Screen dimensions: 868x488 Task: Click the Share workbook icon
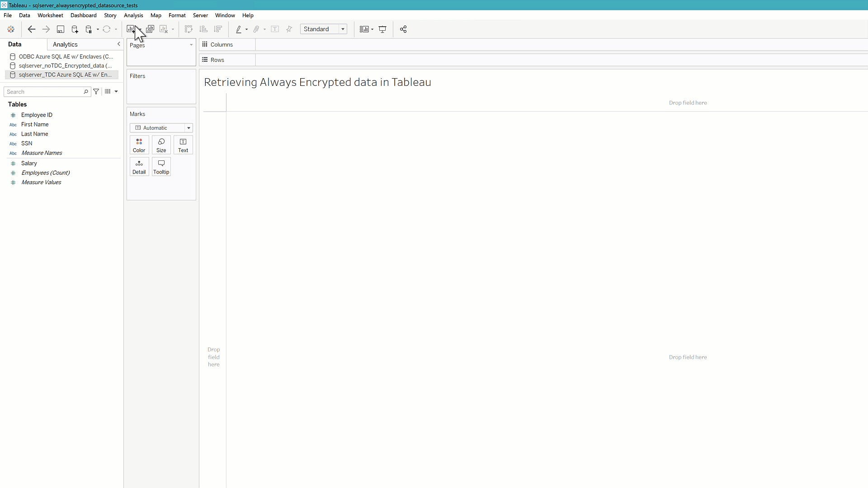coord(403,29)
